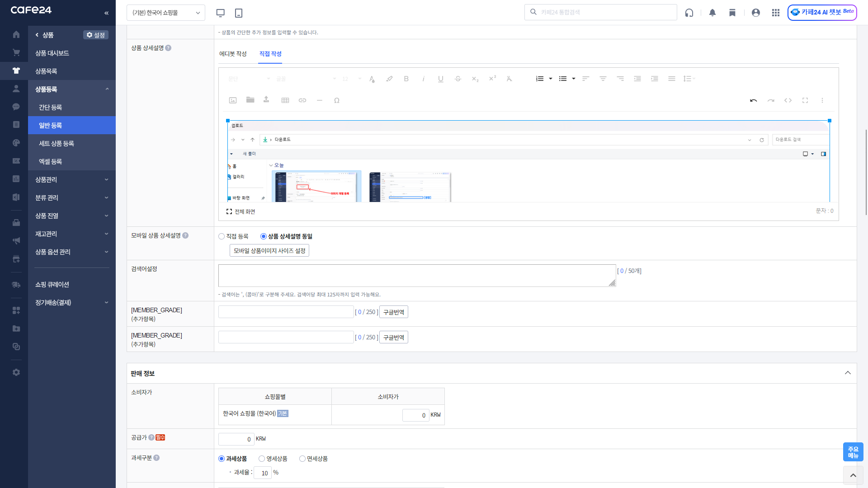The image size is (868, 488).
Task: Open 세트 상품 등록 menu item
Action: pyautogui.click(x=57, y=143)
